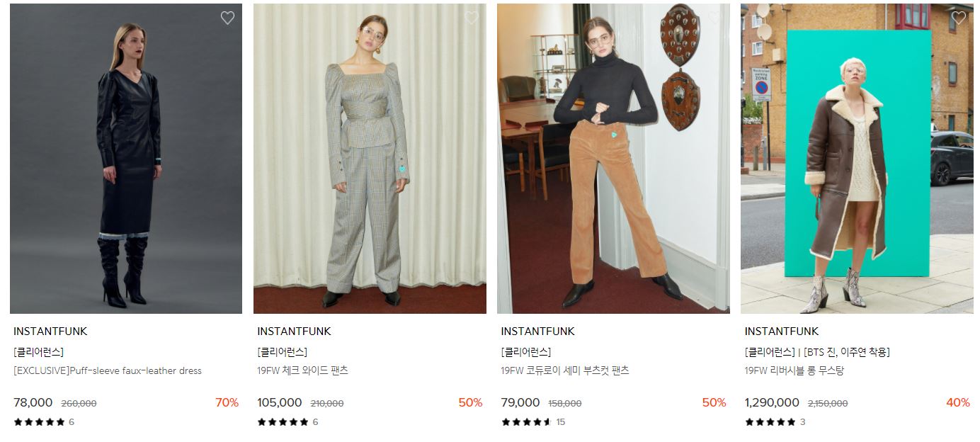
Task: Click INSTANTFUNK brand above the corduroy pants title
Action: coord(537,331)
